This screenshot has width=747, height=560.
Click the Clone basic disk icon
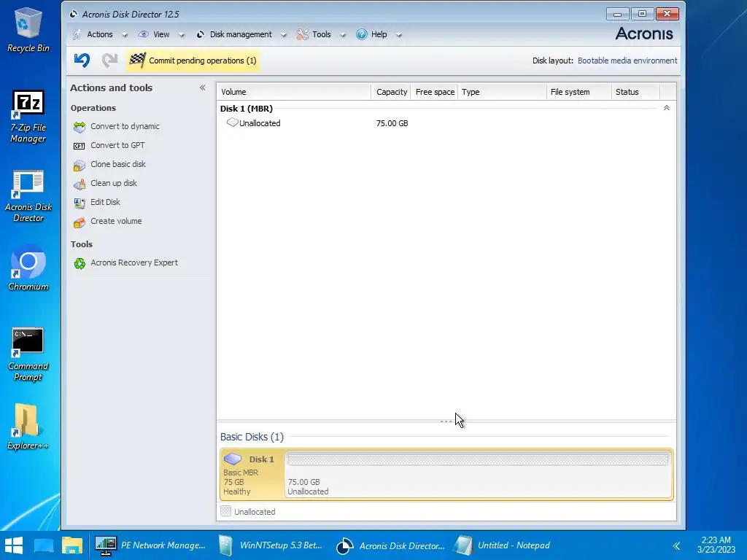[79, 166]
